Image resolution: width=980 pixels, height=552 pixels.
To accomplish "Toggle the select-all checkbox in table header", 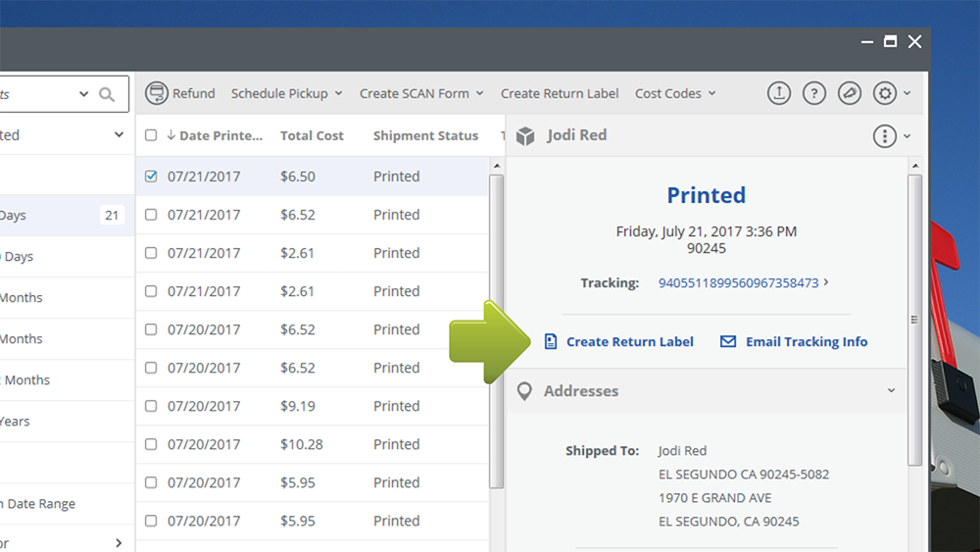I will point(151,135).
